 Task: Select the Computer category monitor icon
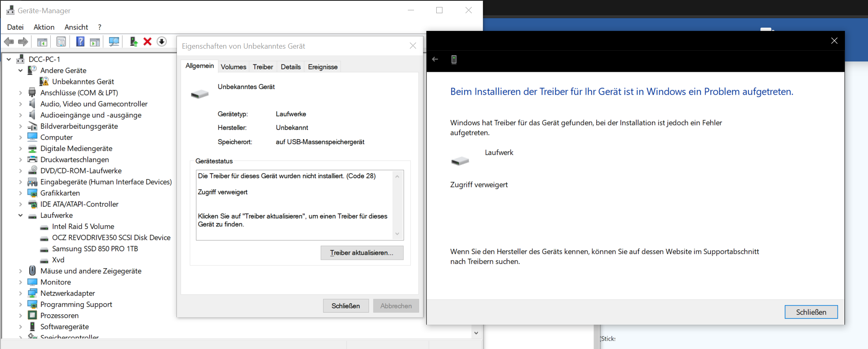pyautogui.click(x=32, y=137)
